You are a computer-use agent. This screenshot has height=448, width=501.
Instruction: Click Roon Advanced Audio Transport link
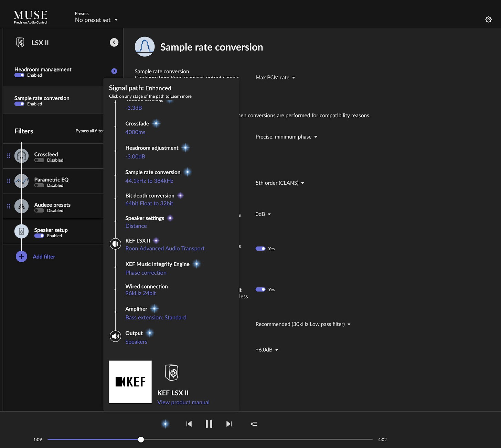165,249
